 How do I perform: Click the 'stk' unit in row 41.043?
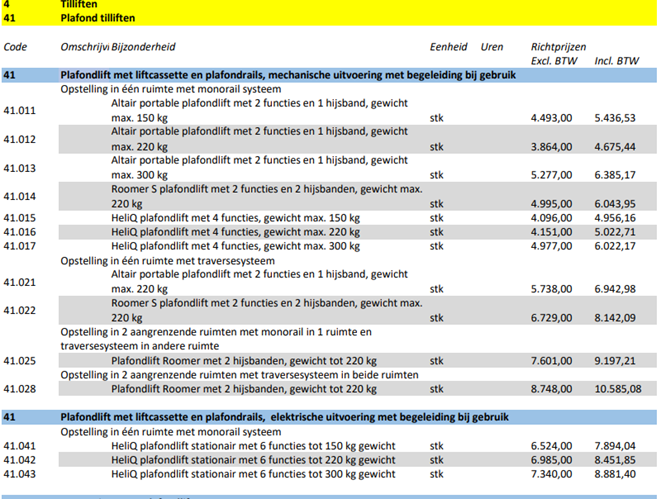[x=436, y=474]
